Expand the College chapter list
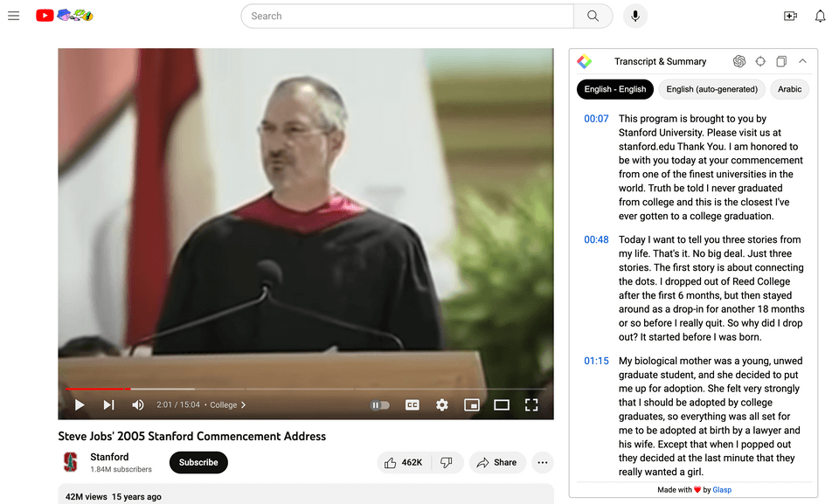Image resolution: width=839 pixels, height=504 pixels. (228, 405)
